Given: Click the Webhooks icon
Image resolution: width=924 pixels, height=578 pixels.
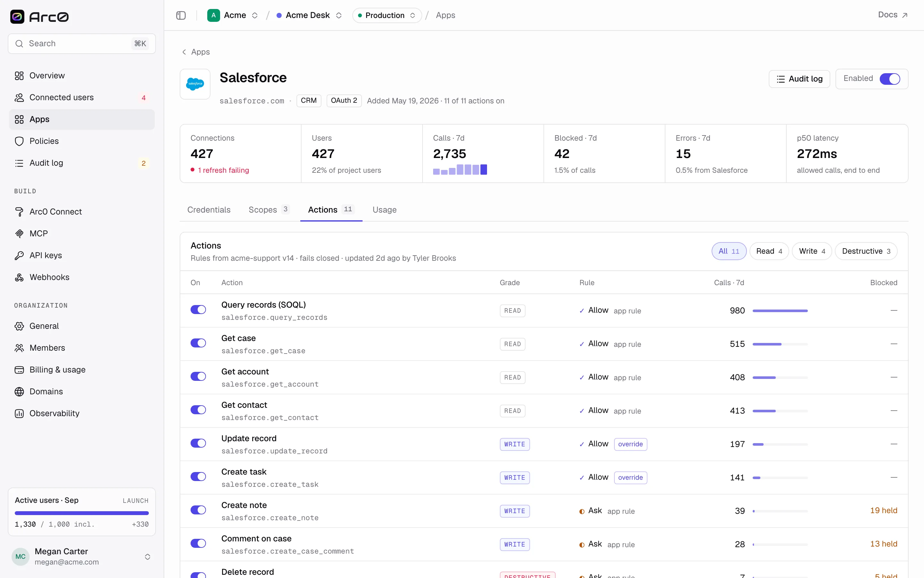Looking at the screenshot, I should click(19, 277).
